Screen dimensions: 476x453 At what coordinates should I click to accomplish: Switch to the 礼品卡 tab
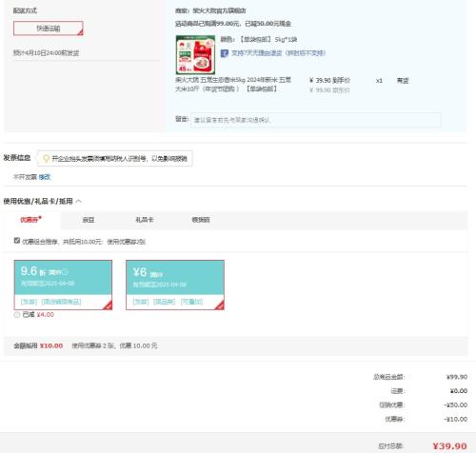coord(145,220)
